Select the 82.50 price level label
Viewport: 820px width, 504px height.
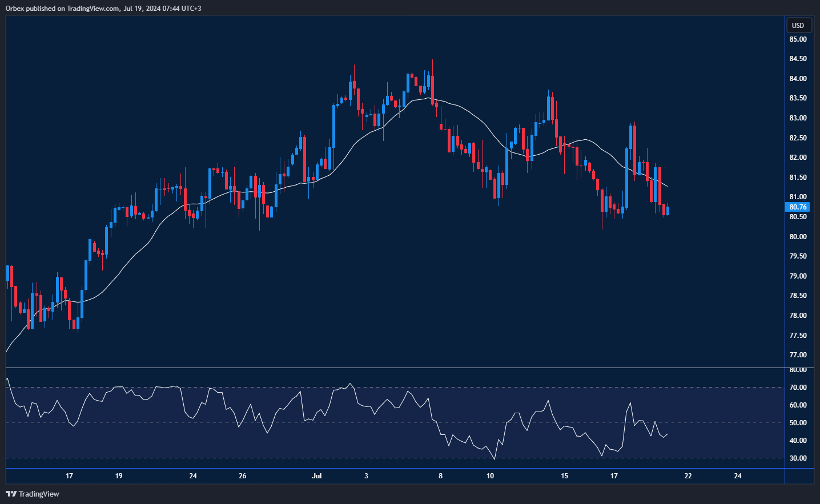798,138
